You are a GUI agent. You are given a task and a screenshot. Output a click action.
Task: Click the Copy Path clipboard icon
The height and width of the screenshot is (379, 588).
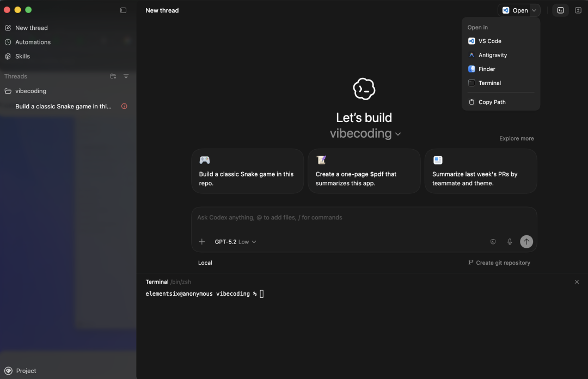click(471, 102)
